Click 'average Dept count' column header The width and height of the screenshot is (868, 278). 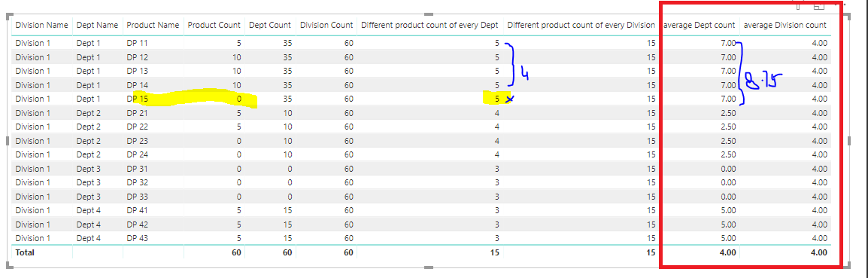(x=700, y=25)
